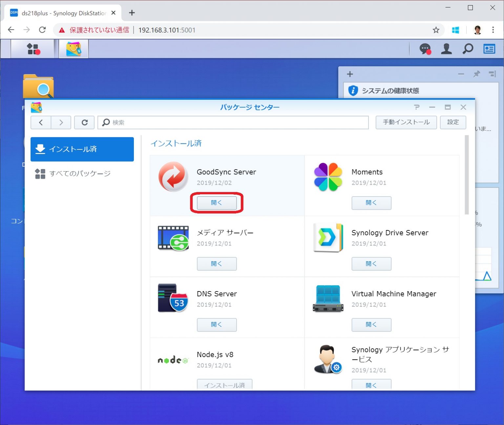Click the ds218plus browser tab

[x=63, y=13]
